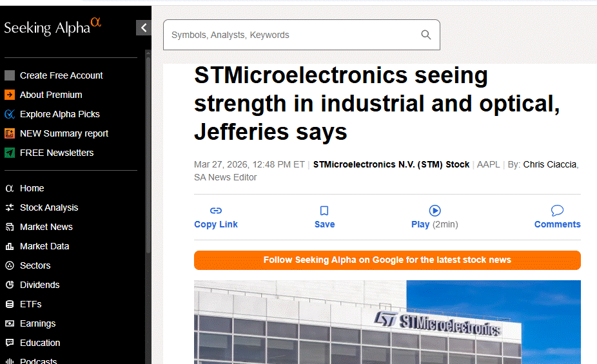Click the FREE Newsletters paper plane icon

pyautogui.click(x=10, y=153)
